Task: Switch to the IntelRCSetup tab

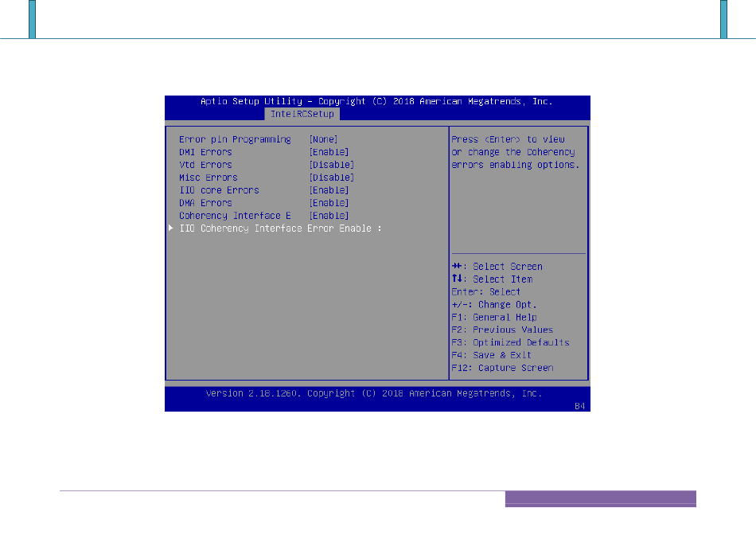Action: (x=302, y=114)
